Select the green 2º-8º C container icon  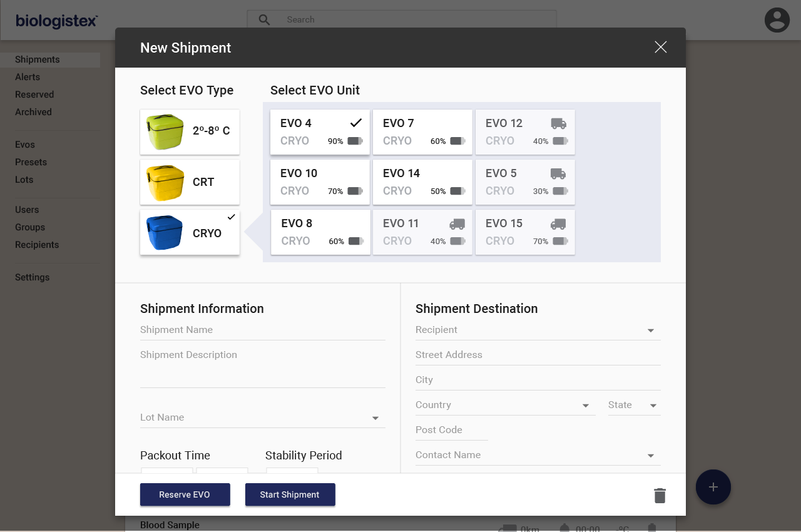click(x=164, y=131)
